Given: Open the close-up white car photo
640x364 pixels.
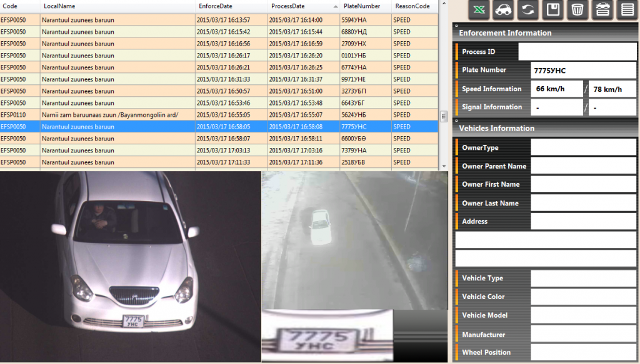Looking at the screenshot, I should [x=130, y=267].
